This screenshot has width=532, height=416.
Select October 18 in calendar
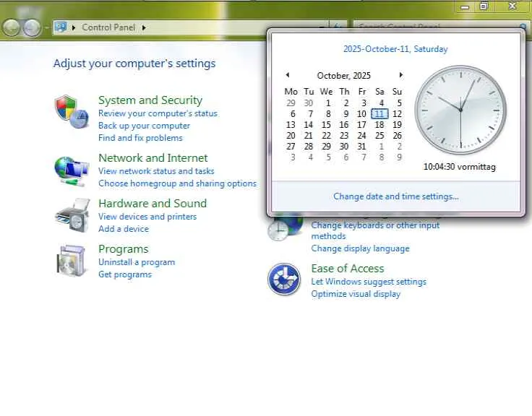pos(379,125)
